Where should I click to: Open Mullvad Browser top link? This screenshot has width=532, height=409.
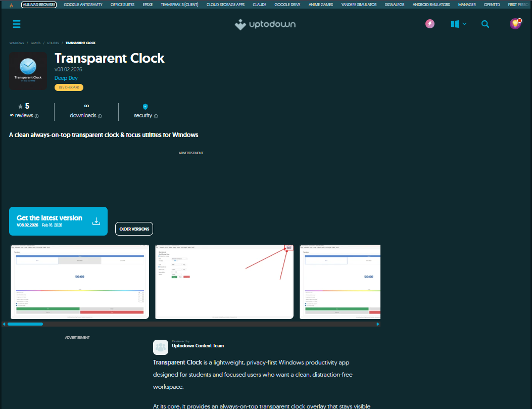click(39, 5)
